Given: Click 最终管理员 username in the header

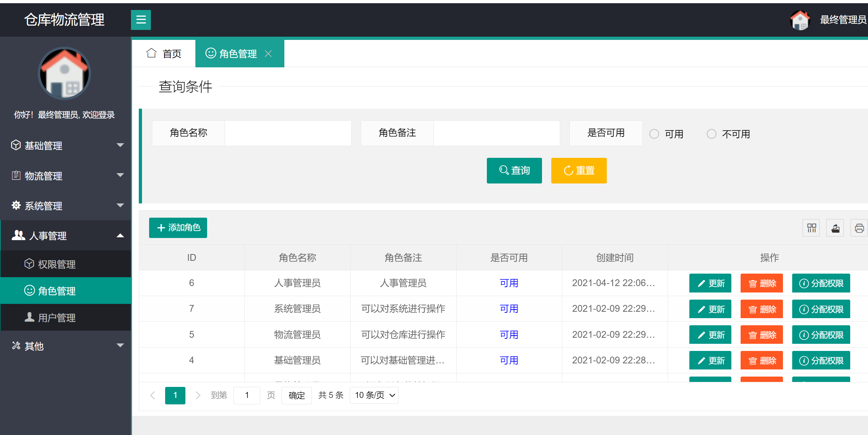Looking at the screenshot, I should tap(843, 20).
